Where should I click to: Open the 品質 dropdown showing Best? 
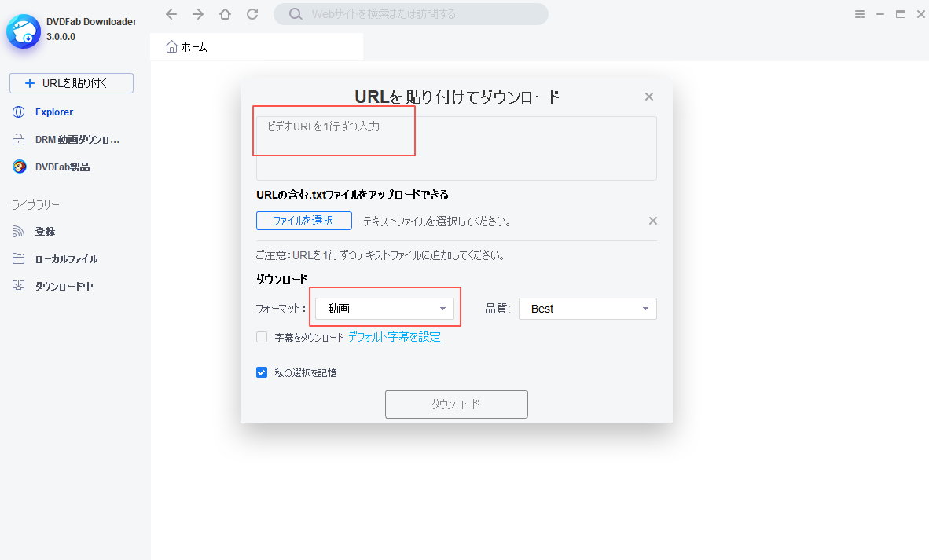coord(588,309)
